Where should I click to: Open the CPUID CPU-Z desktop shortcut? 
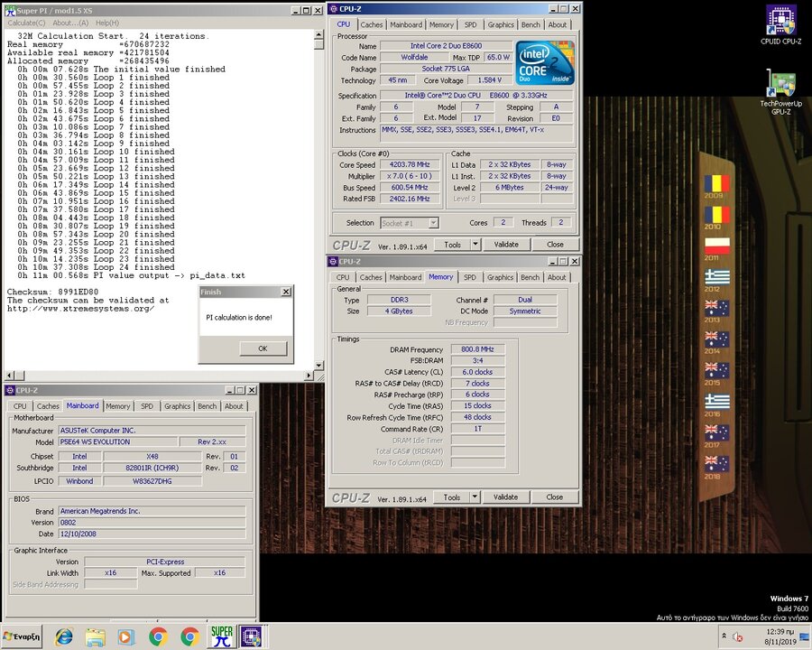pyautogui.click(x=780, y=25)
